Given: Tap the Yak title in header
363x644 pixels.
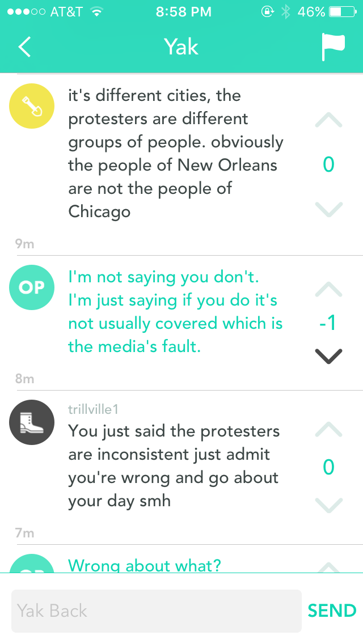Looking at the screenshot, I should pos(181,46).
